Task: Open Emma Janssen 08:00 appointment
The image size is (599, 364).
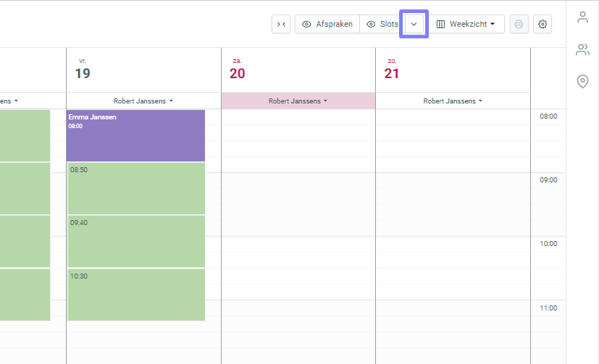Action: [135, 135]
